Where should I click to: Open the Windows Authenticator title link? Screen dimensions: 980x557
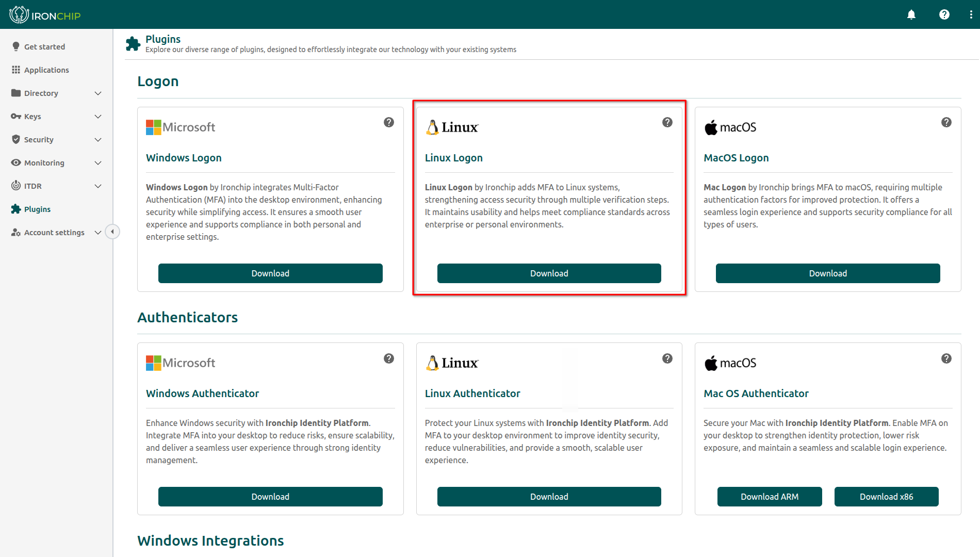click(x=202, y=394)
